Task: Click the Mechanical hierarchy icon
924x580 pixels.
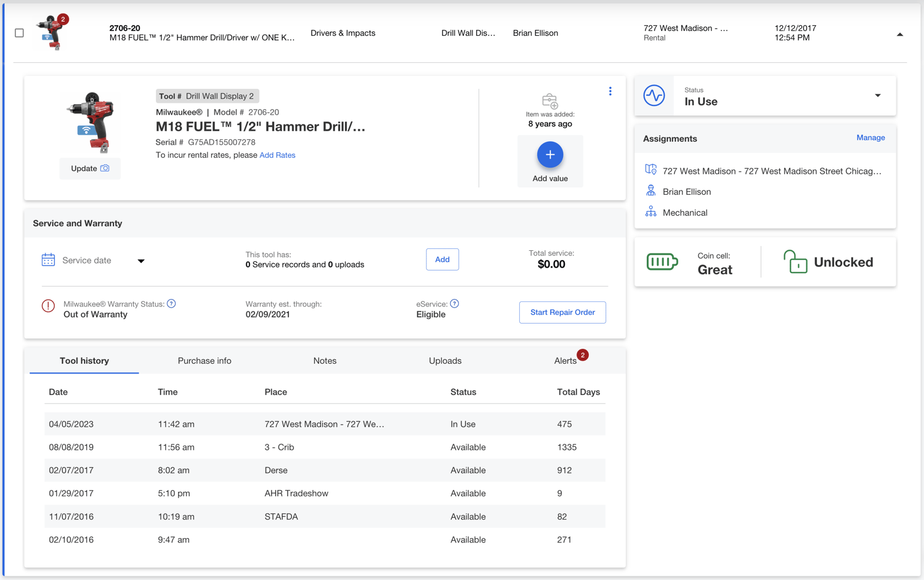Action: click(x=650, y=211)
